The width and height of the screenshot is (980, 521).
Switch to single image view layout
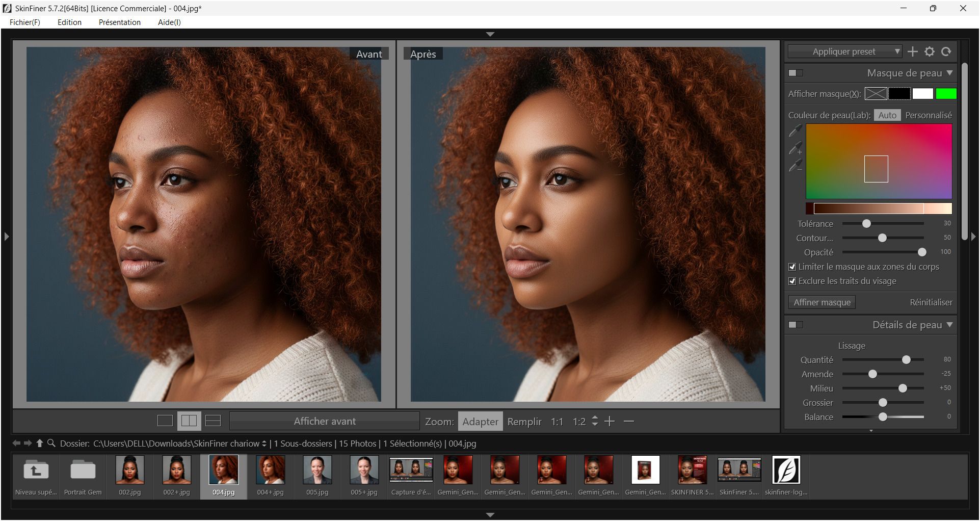click(x=165, y=421)
